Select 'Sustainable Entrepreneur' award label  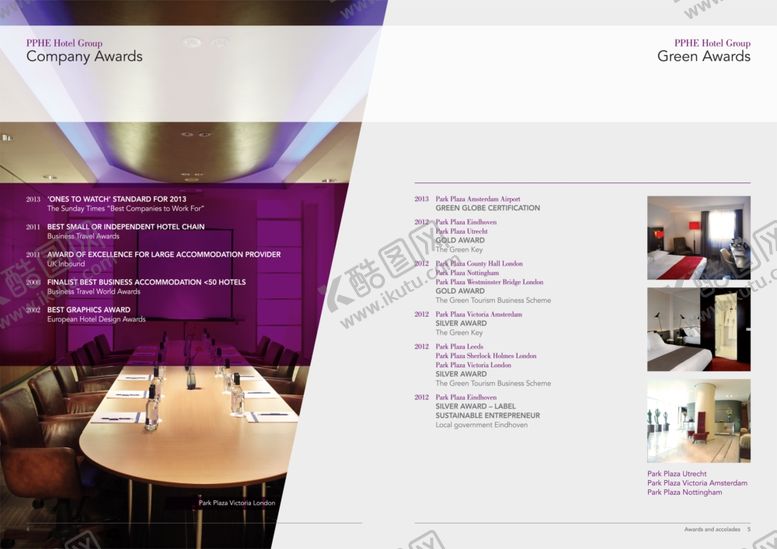487,415
